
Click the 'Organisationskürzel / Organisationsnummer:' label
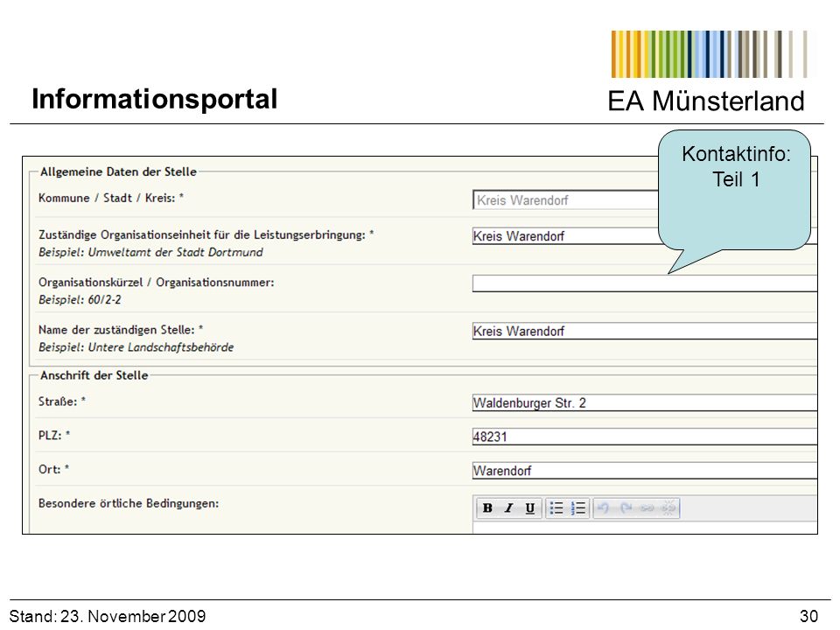point(156,283)
